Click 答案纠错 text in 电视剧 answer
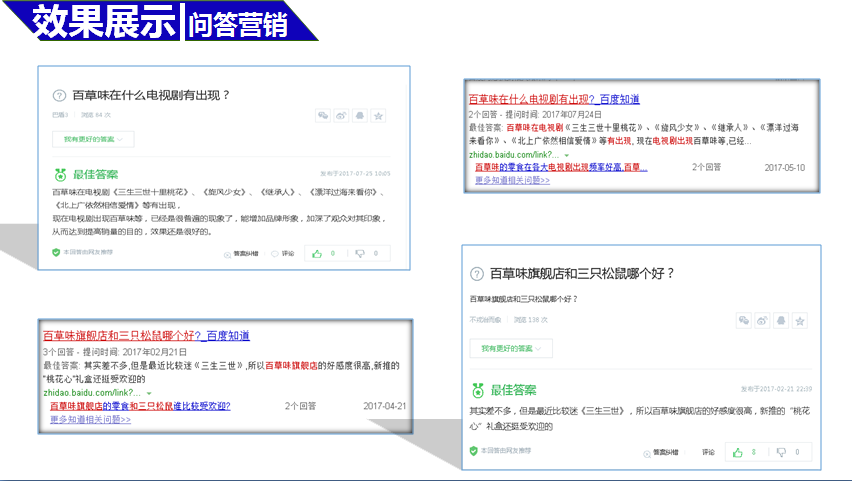The height and width of the screenshot is (481, 852). 246,254
